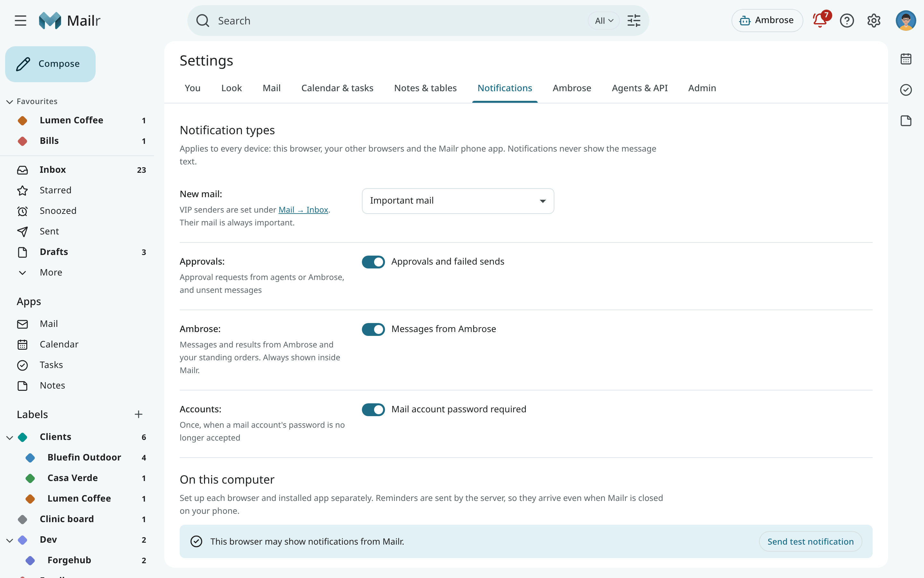Viewport: 924px width, 578px height.
Task: Open the All search scope dropdown
Action: tap(604, 21)
